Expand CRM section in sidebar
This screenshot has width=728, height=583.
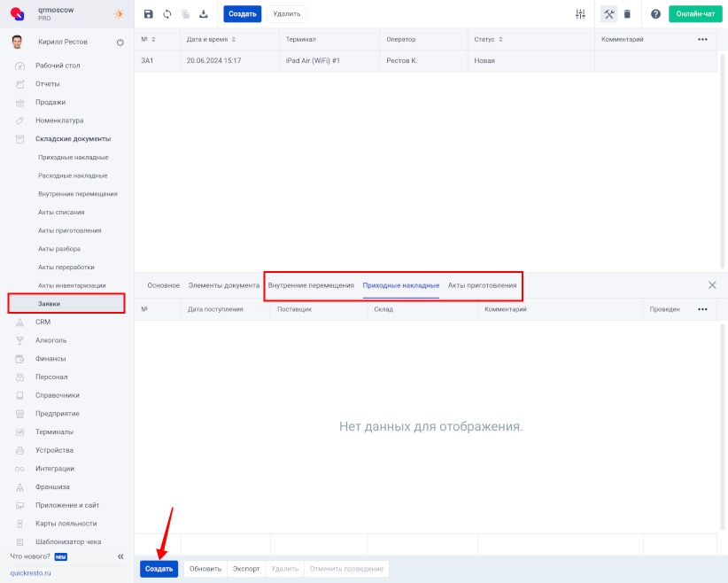click(43, 322)
